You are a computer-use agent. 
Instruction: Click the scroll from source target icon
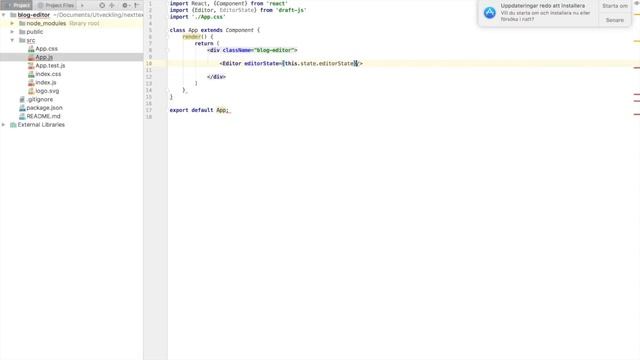click(x=102, y=5)
